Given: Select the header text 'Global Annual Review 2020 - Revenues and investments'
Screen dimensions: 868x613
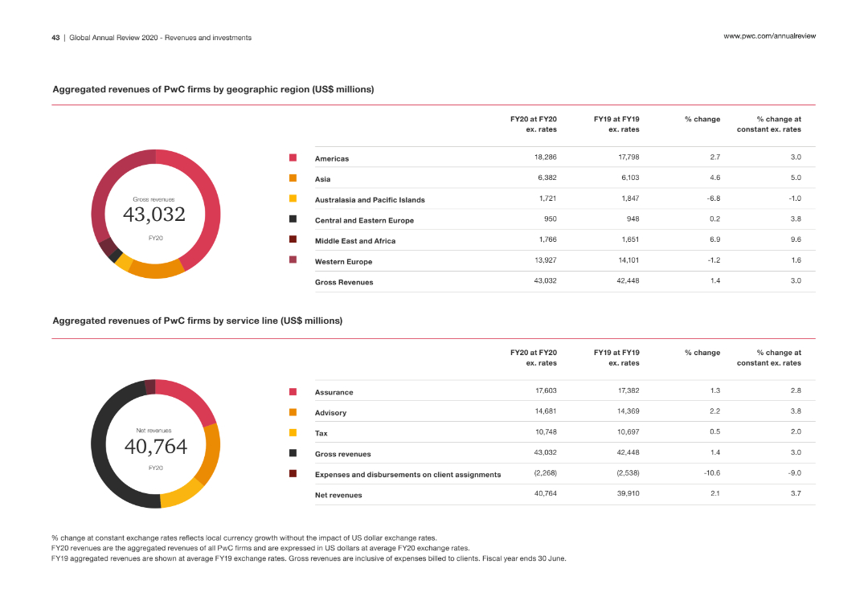Looking at the screenshot, I should (x=160, y=38).
